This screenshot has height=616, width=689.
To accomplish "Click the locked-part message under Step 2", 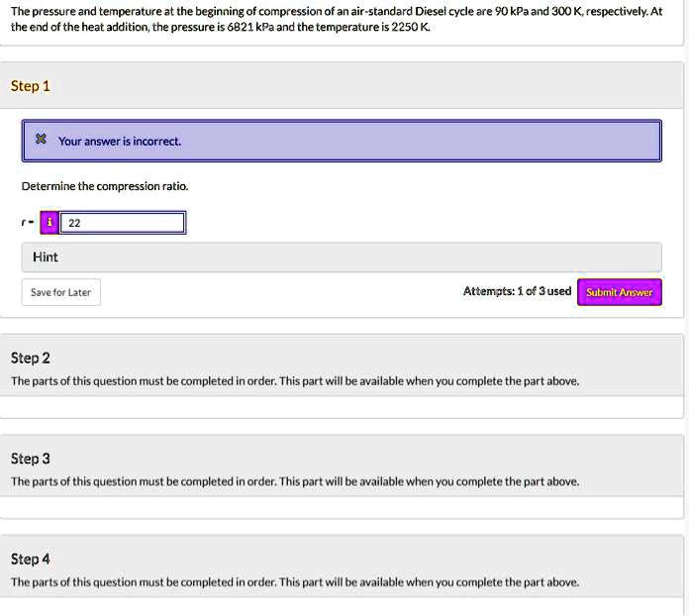I will point(295,381).
